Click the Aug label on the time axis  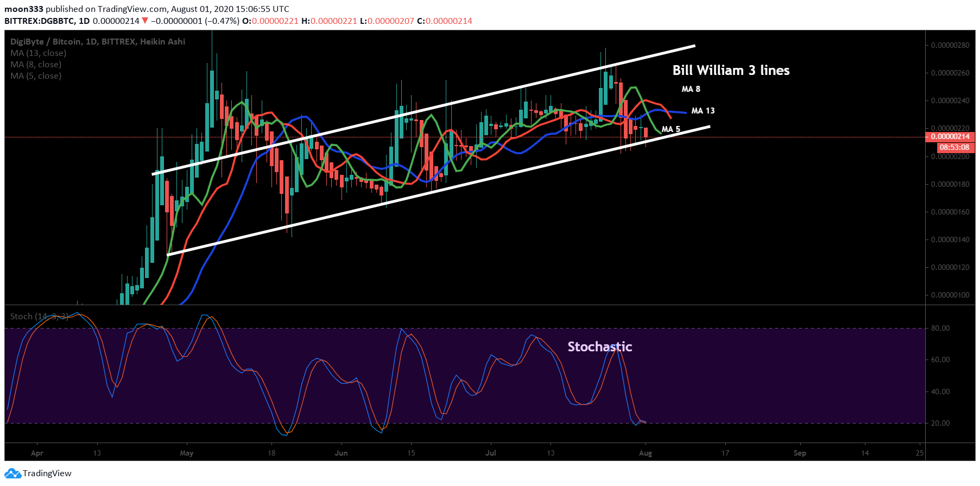pyautogui.click(x=646, y=453)
